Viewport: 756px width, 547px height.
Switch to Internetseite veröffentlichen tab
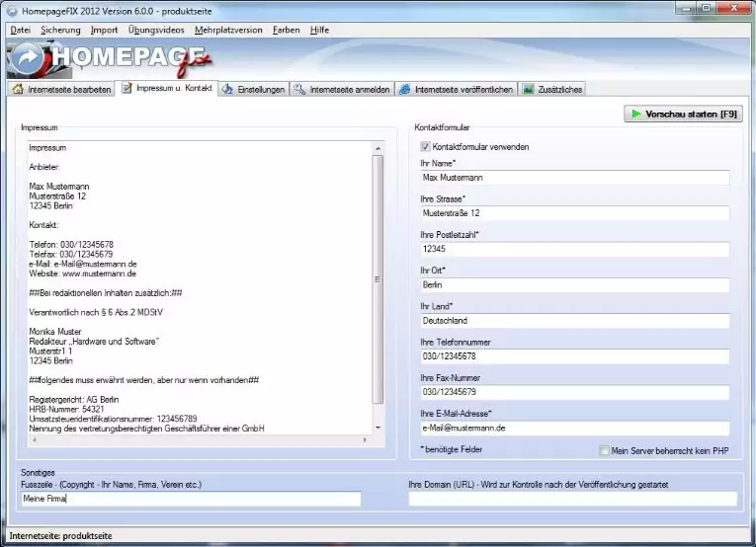(x=457, y=89)
